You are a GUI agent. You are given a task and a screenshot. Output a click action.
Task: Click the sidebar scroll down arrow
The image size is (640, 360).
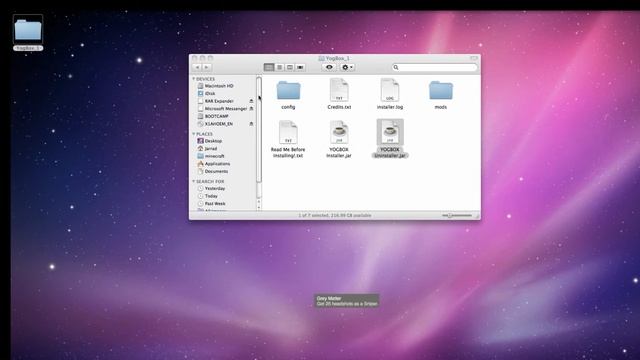click(x=259, y=207)
